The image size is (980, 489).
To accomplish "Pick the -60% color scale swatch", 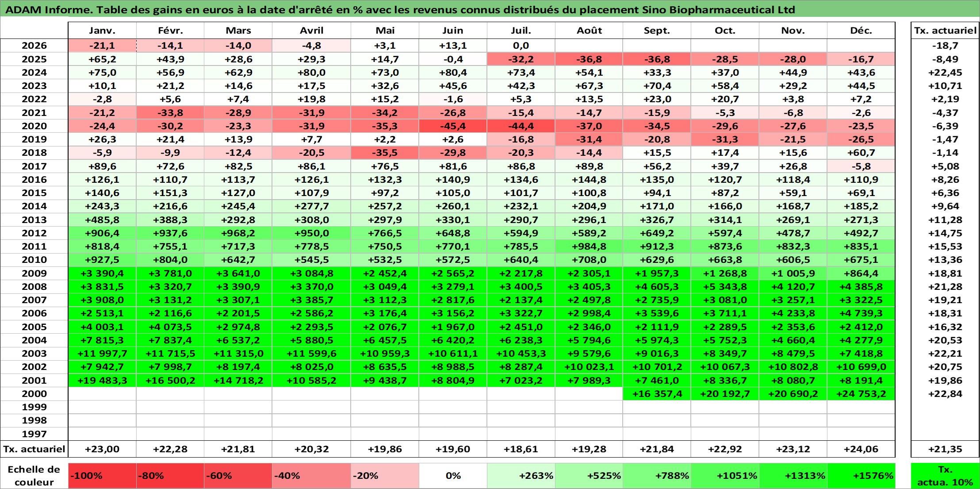I will [x=238, y=476].
